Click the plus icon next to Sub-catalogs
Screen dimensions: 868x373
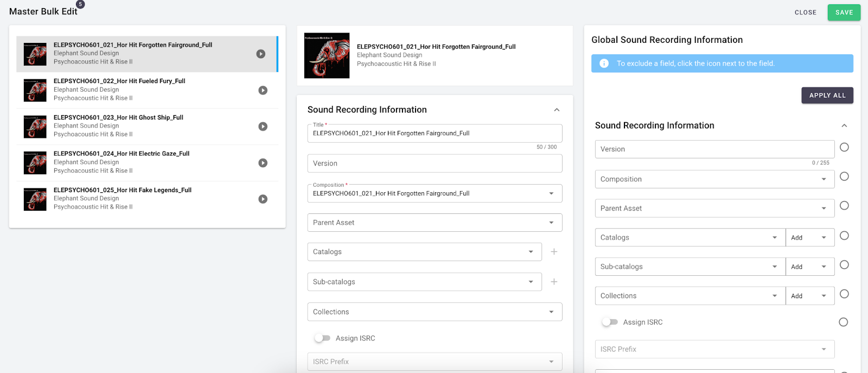(x=554, y=282)
